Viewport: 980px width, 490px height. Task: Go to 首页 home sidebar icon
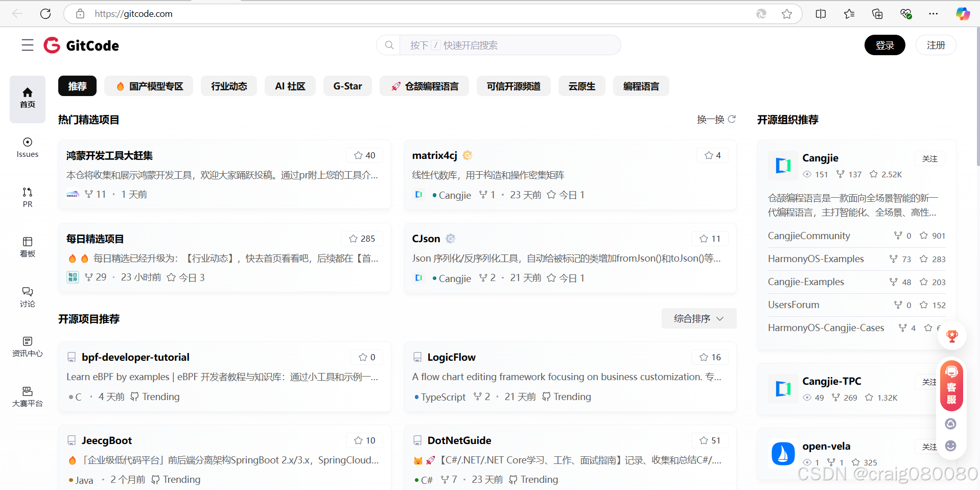pos(28,99)
